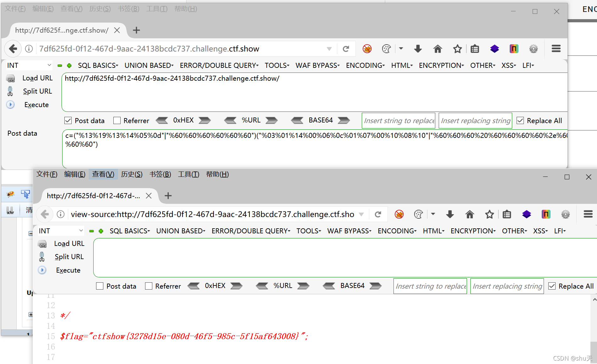Apply %URL decode left arrow in top HackBar
597x364 pixels.
coord(230,120)
